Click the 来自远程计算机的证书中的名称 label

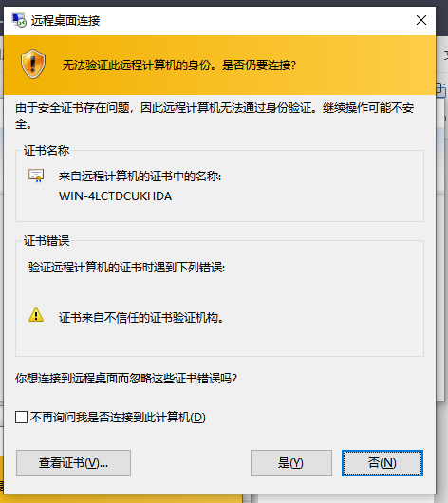[x=140, y=177]
